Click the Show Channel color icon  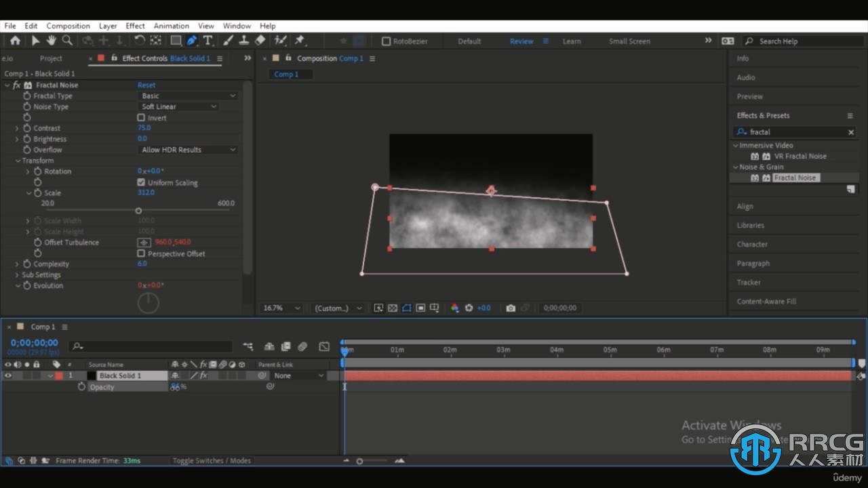point(454,308)
